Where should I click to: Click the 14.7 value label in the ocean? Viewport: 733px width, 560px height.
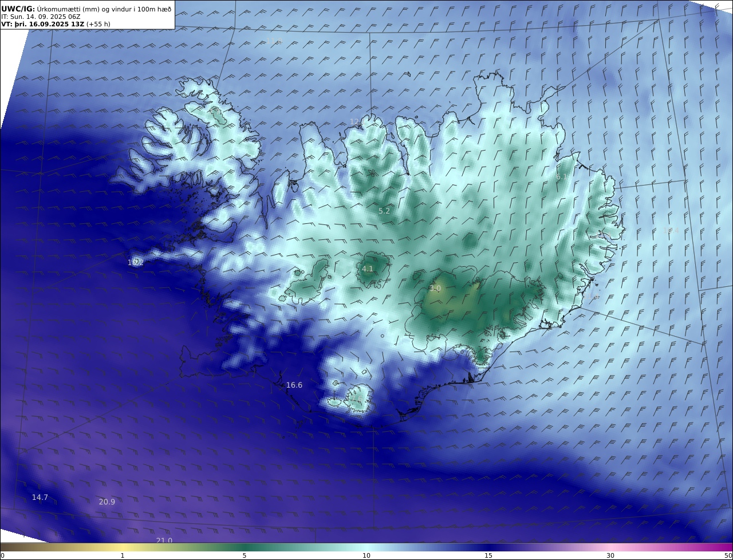click(40, 498)
